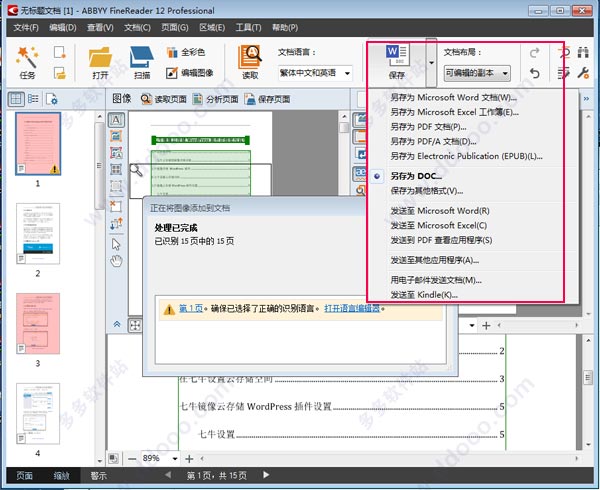Click the Undo arrow icon
The image size is (600, 490).
535,73
